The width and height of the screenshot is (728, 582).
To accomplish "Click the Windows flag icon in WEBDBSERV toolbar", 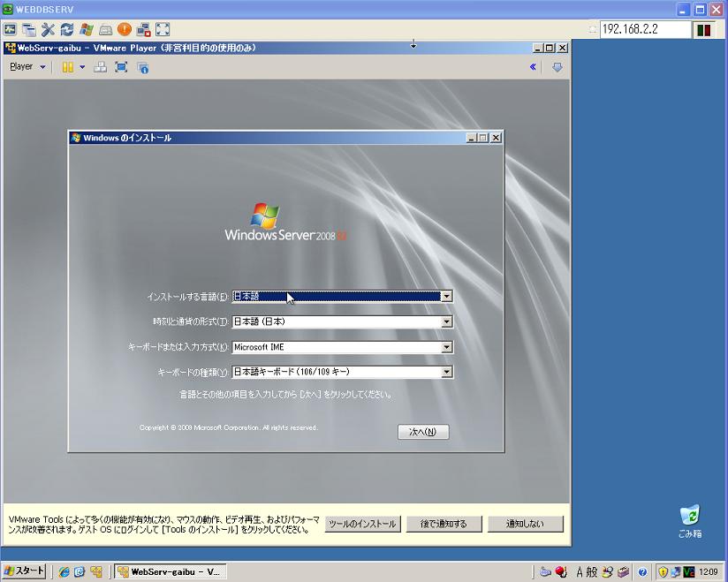I will (87, 30).
